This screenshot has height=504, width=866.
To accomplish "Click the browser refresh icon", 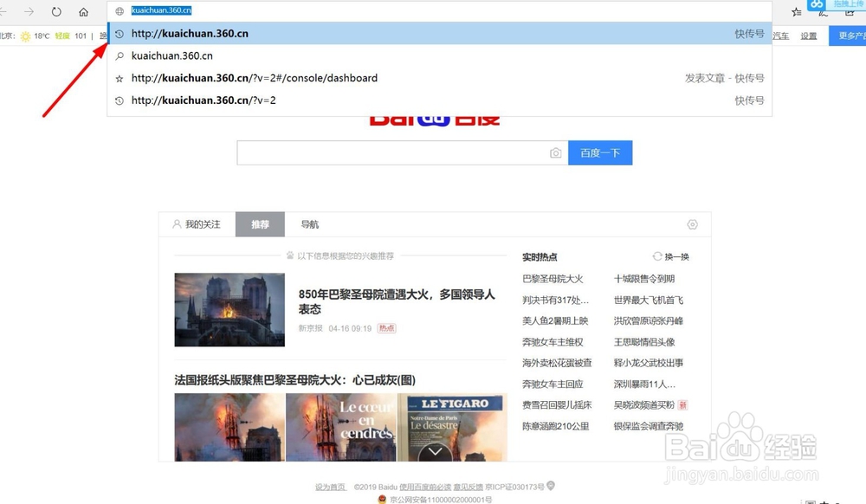I will (56, 11).
